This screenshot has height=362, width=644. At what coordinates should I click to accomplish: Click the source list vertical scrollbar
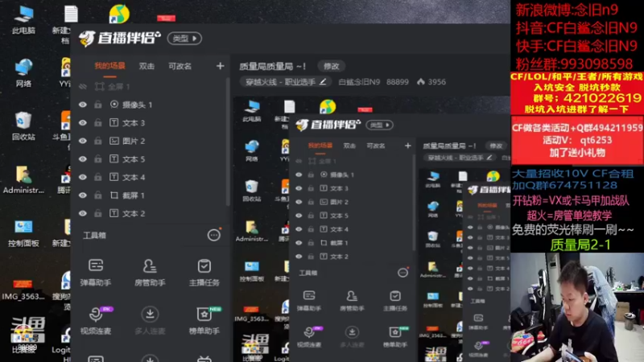point(228,142)
